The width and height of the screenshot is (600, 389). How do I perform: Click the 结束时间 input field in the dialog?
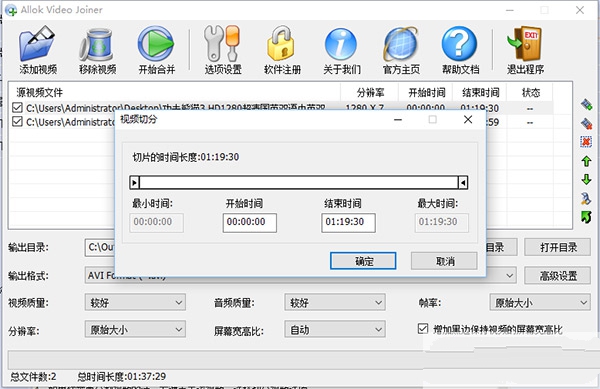tap(348, 223)
